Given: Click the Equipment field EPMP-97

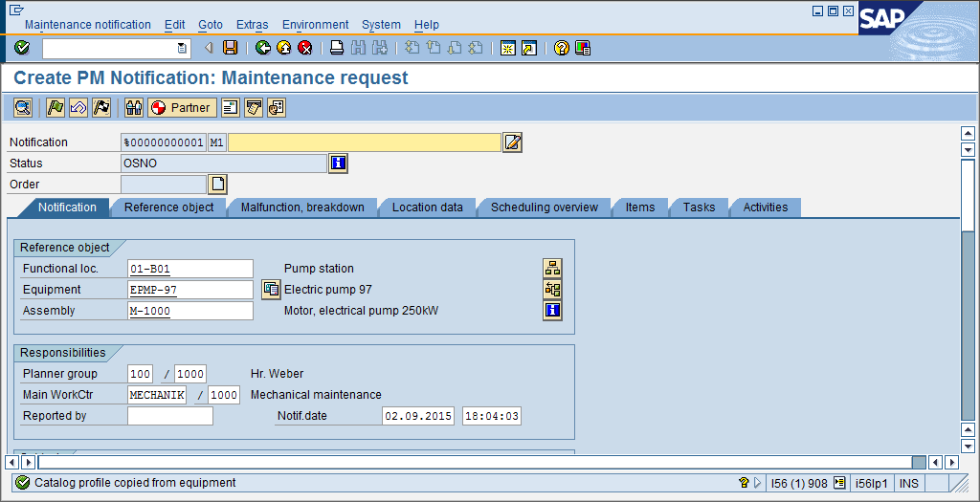Looking at the screenshot, I should 190,290.
